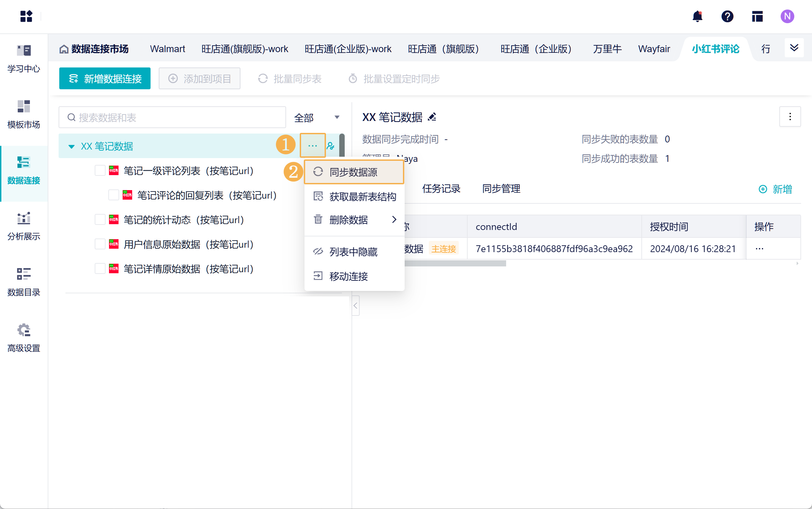The height and width of the screenshot is (509, 812).
Task: Open the vertical three-dot menu at top right panel
Action: point(790,117)
